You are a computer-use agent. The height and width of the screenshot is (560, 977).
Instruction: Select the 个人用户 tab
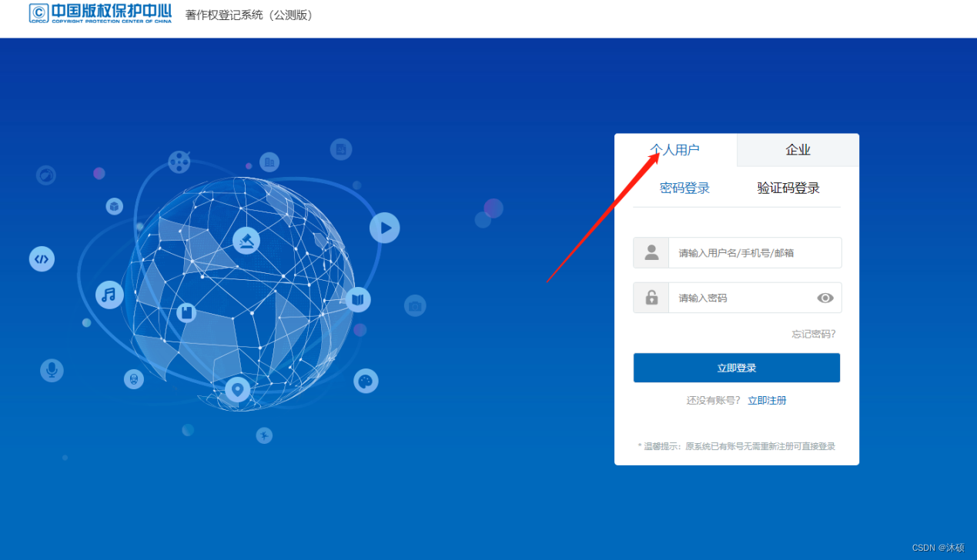point(675,149)
